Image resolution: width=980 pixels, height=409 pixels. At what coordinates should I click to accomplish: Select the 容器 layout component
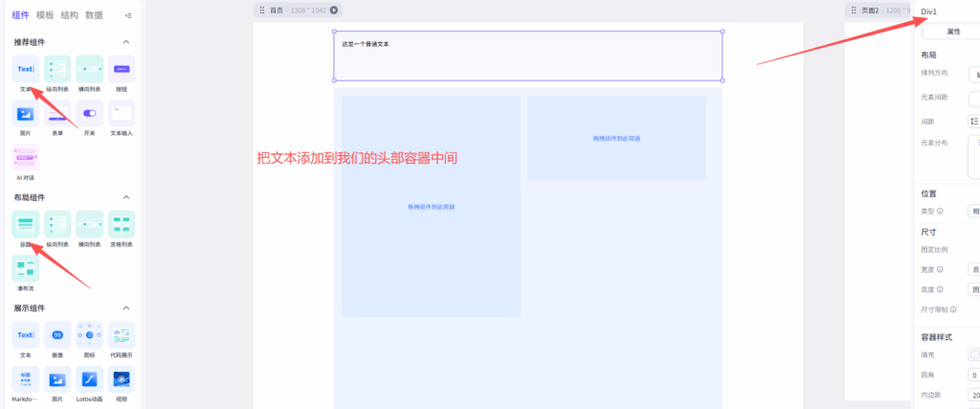26,224
